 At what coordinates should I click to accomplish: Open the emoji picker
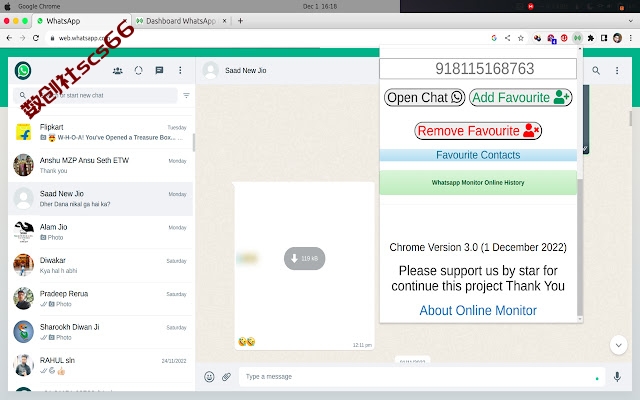click(x=209, y=376)
